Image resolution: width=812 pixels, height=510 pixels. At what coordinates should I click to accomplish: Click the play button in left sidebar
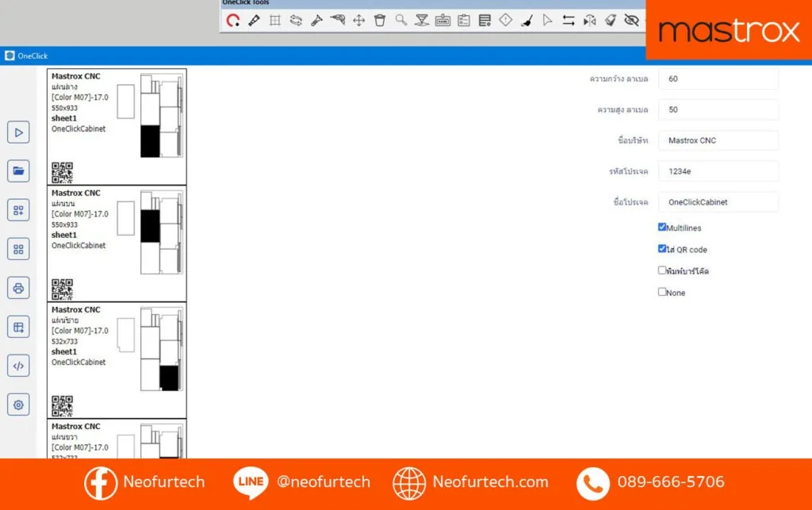click(19, 132)
